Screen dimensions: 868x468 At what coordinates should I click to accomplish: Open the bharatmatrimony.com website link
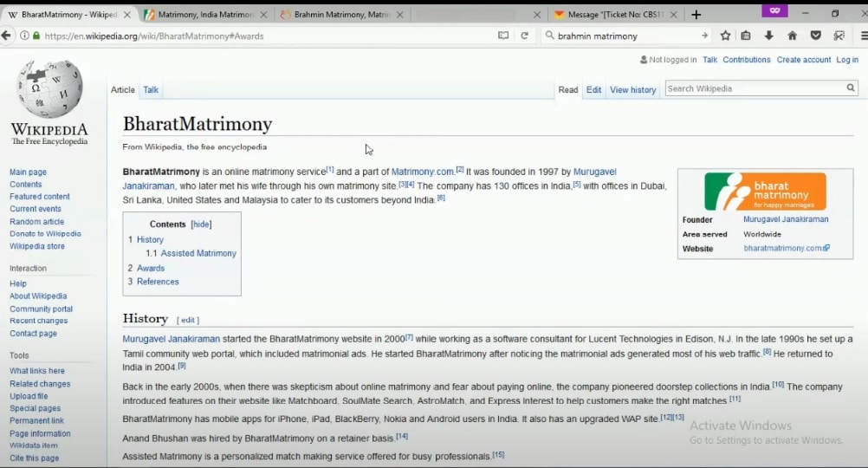[786, 248]
